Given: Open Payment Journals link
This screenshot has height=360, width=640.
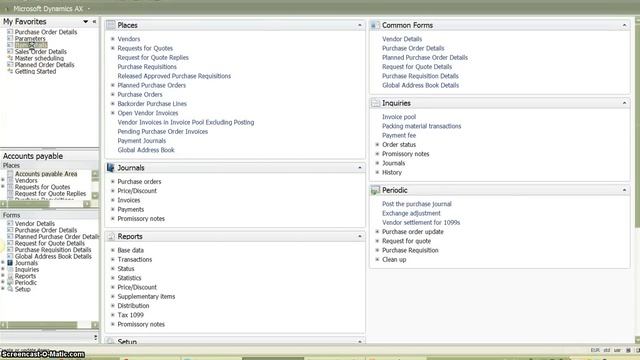Looking at the screenshot, I should 142,141.
